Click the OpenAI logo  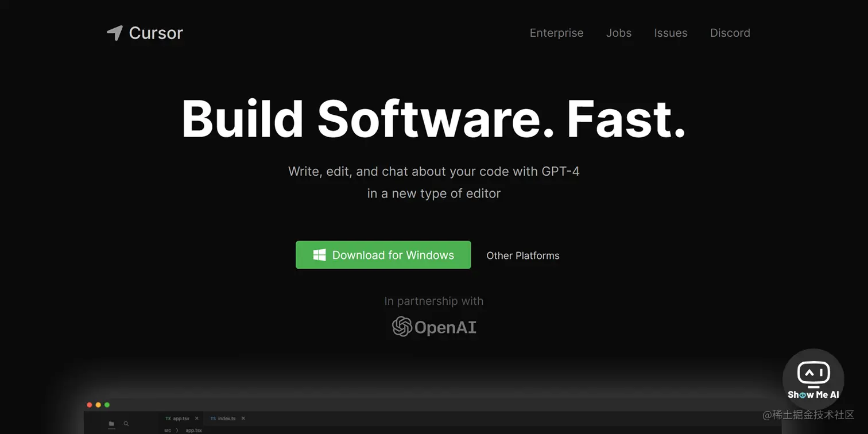(x=434, y=327)
